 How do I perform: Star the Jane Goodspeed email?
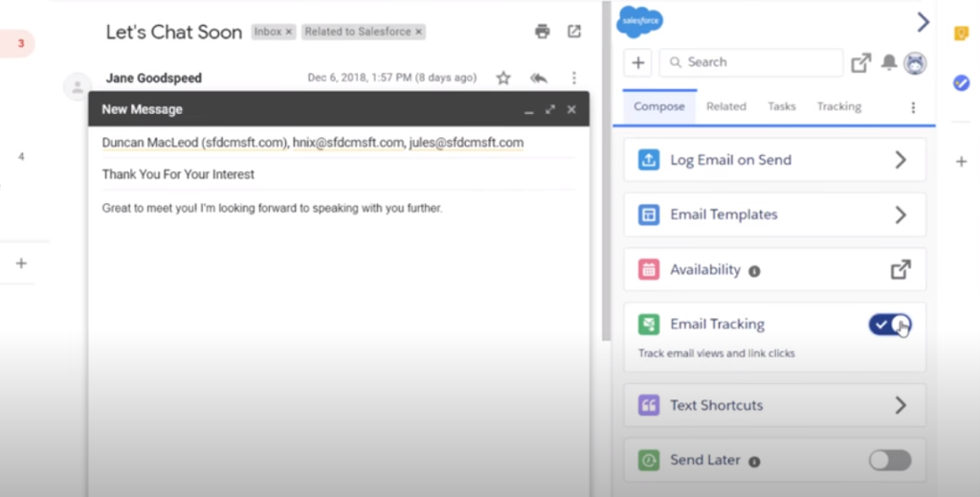503,78
